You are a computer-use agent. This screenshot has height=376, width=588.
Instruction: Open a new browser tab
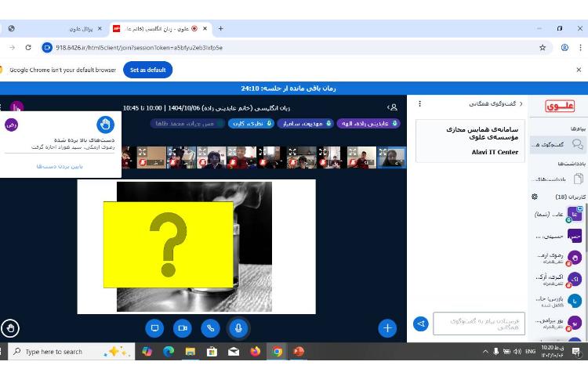pos(220,28)
